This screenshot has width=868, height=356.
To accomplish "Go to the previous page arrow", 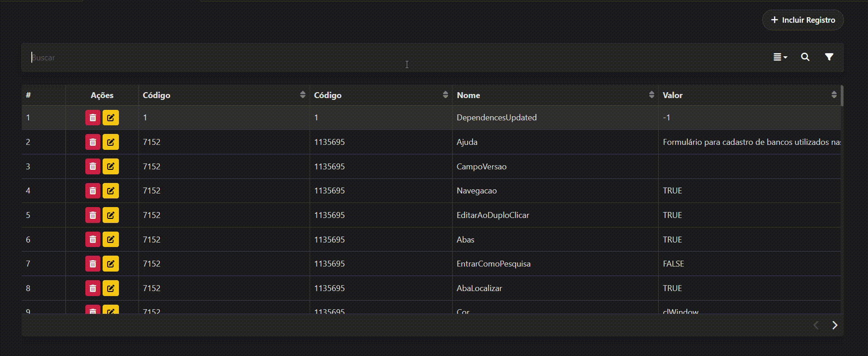I will coord(816,325).
